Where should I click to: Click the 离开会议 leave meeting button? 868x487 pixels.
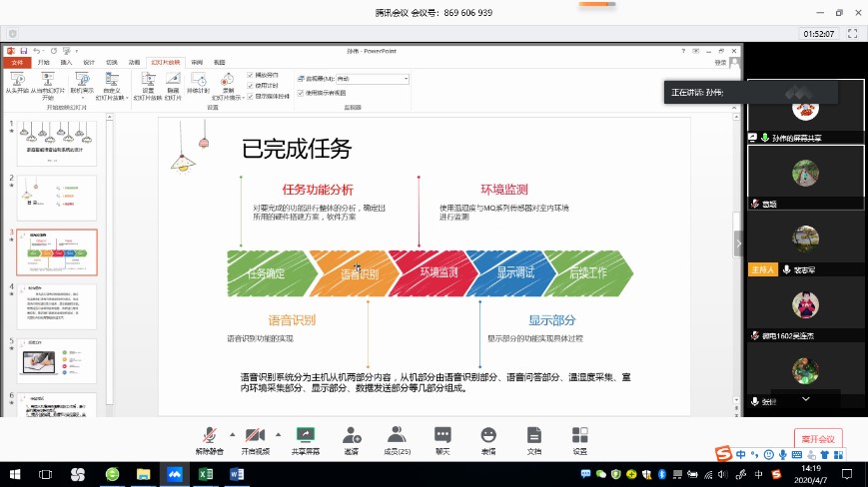[817, 439]
